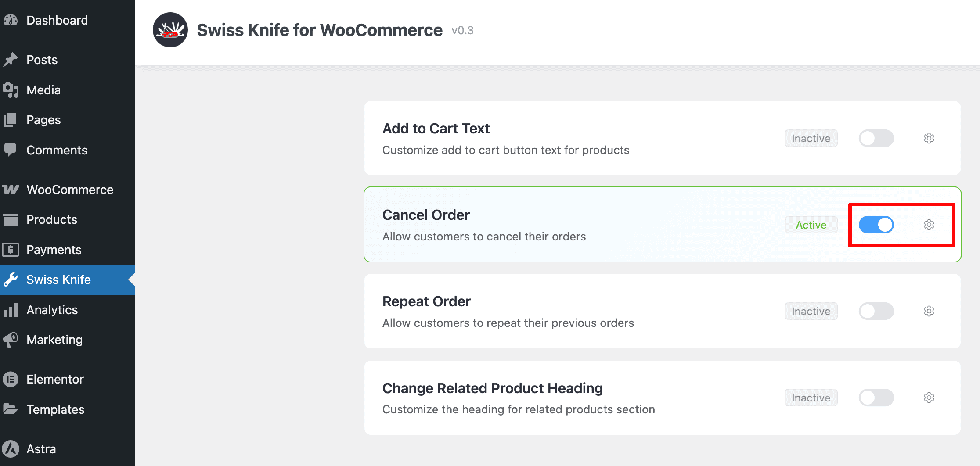Viewport: 980px width, 466px height.
Task: Click the Media library icon
Action: 11,90
